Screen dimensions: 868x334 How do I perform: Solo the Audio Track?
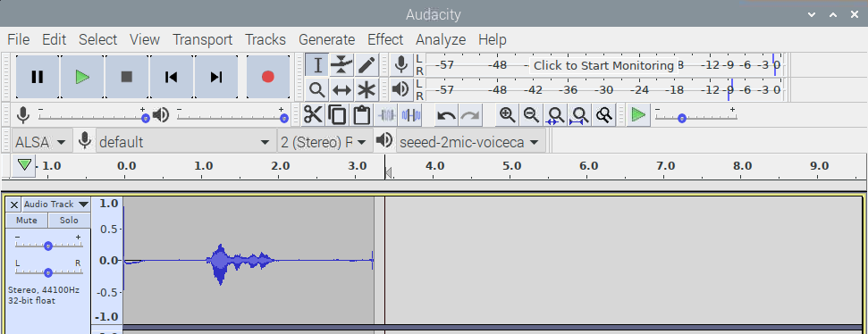click(69, 220)
